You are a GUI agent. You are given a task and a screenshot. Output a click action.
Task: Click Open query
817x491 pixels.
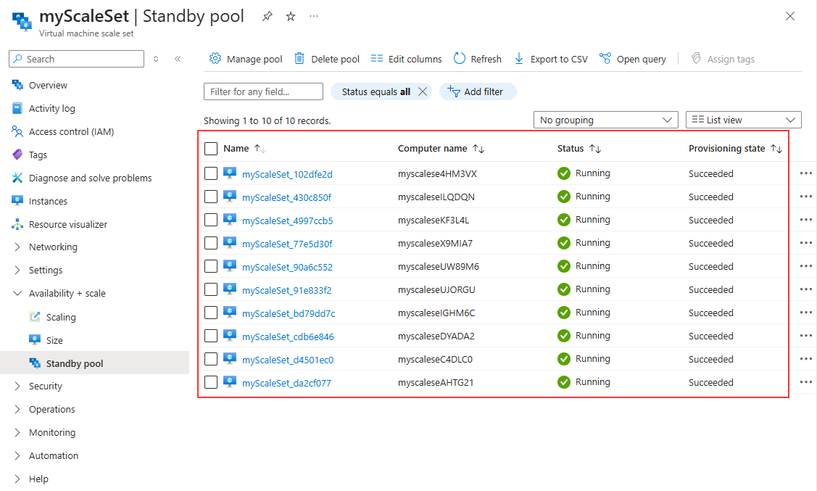click(x=633, y=59)
